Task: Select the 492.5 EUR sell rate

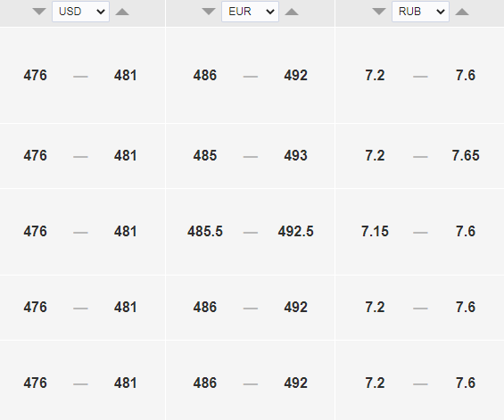Action: pyautogui.click(x=296, y=231)
